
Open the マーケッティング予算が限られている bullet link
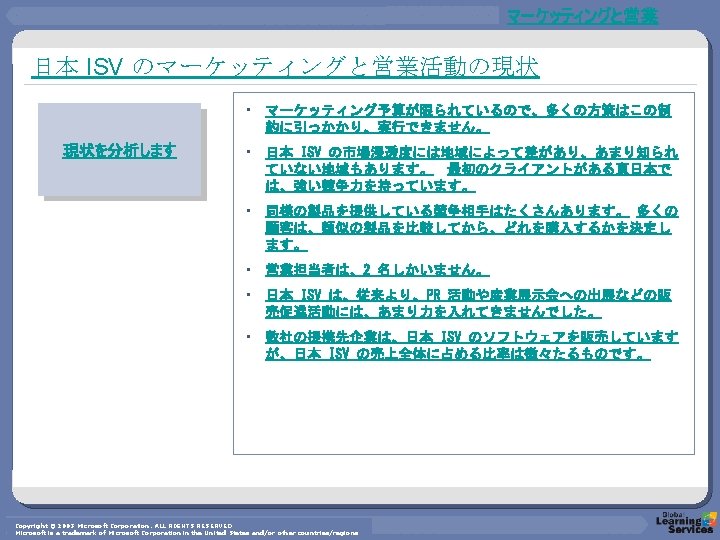[x=468, y=118]
